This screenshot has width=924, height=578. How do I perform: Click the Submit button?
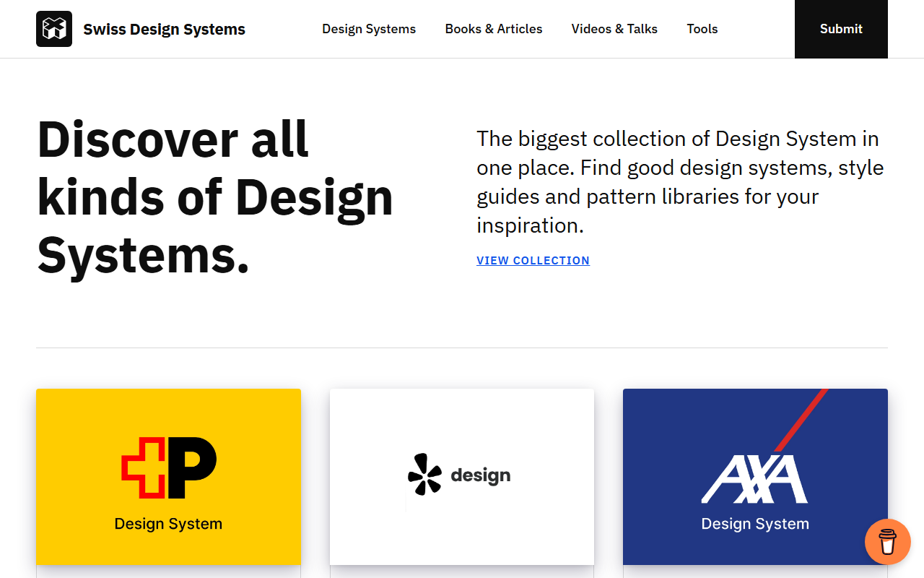841,29
